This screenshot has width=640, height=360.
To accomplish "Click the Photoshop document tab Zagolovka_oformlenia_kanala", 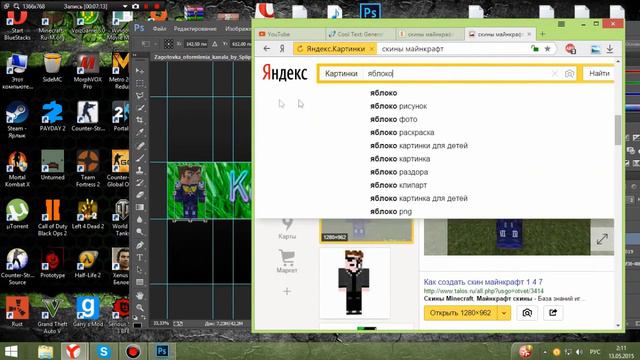I will [202, 57].
